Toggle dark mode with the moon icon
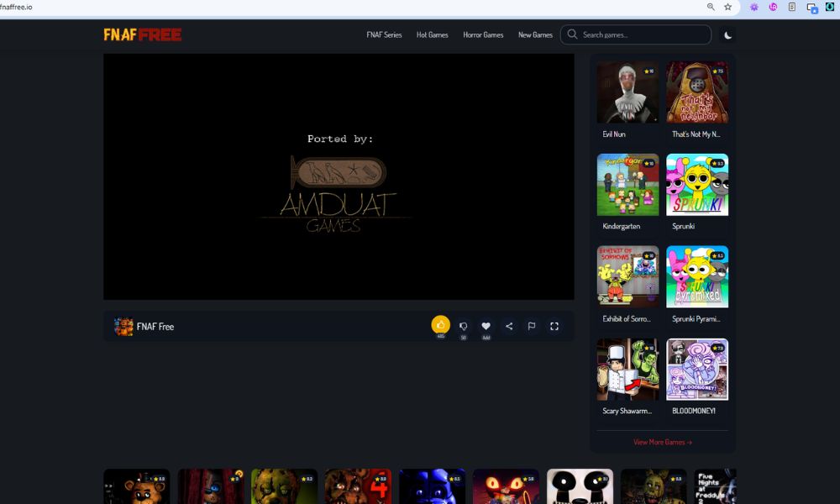 click(x=728, y=35)
